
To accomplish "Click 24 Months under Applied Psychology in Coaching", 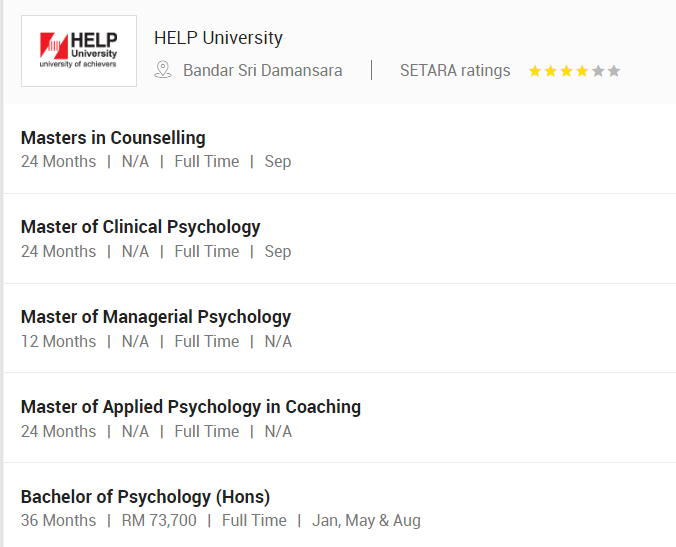I will [x=58, y=431].
